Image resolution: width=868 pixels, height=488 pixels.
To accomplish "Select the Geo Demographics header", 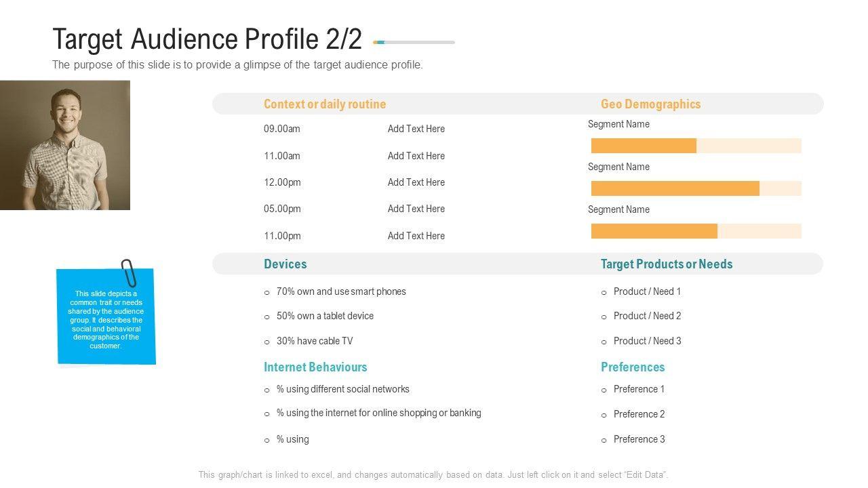I will click(x=650, y=104).
